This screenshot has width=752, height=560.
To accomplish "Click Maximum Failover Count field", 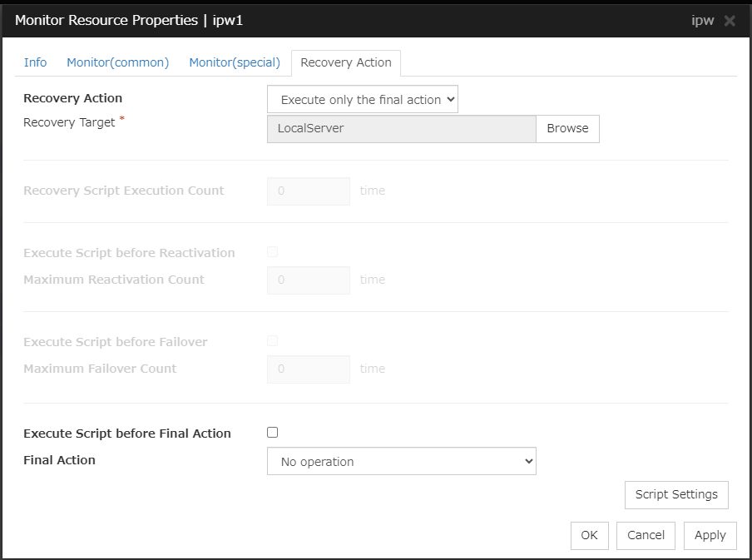I will (308, 369).
